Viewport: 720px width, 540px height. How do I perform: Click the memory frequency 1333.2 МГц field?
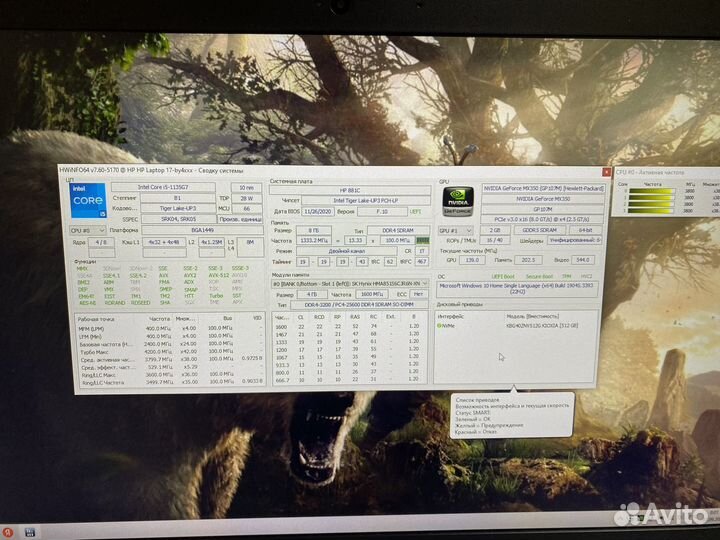pyautogui.click(x=313, y=241)
